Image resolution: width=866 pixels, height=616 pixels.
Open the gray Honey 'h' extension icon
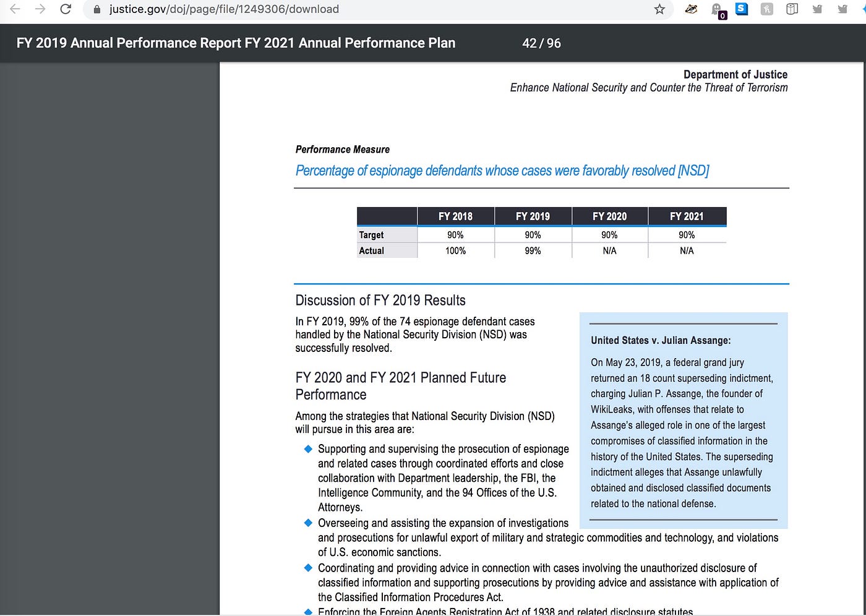pyautogui.click(x=767, y=9)
